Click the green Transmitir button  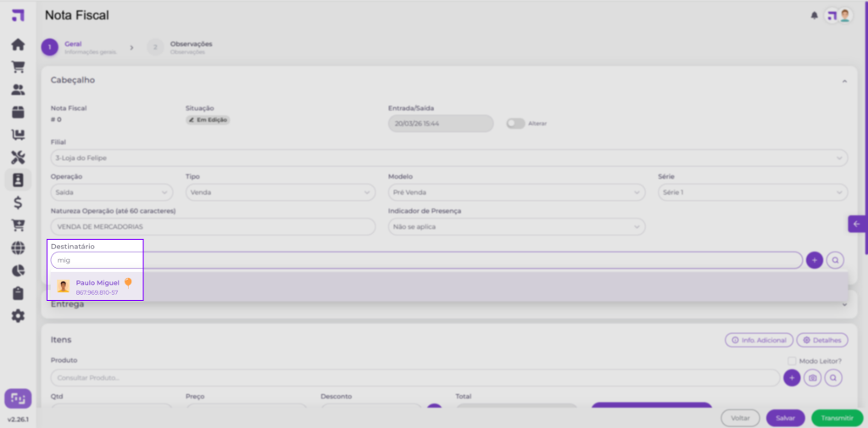837,418
